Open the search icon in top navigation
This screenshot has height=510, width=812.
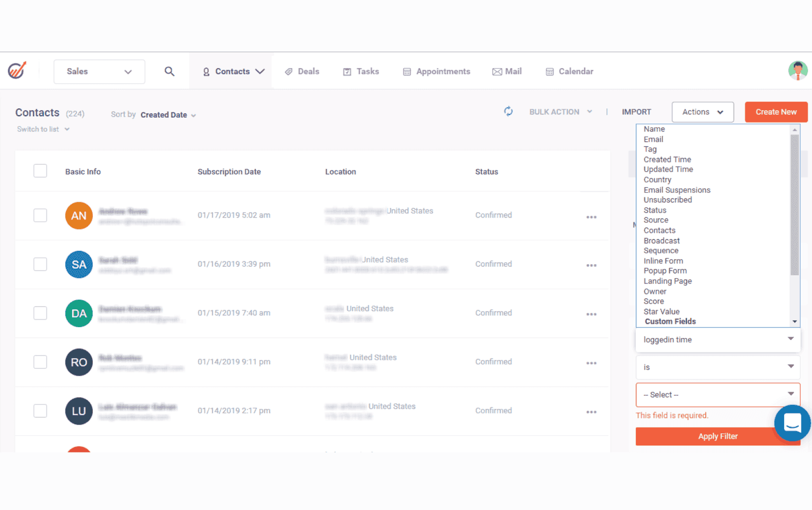tap(170, 71)
